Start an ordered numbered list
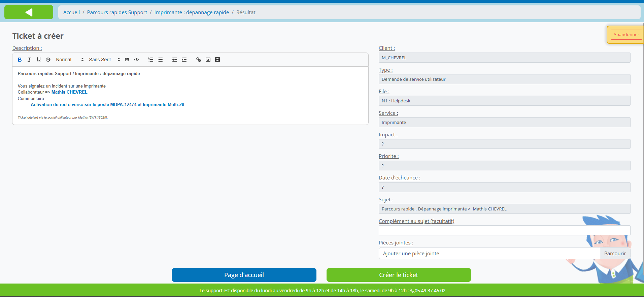Viewport: 644px width, 297px height. (x=151, y=60)
